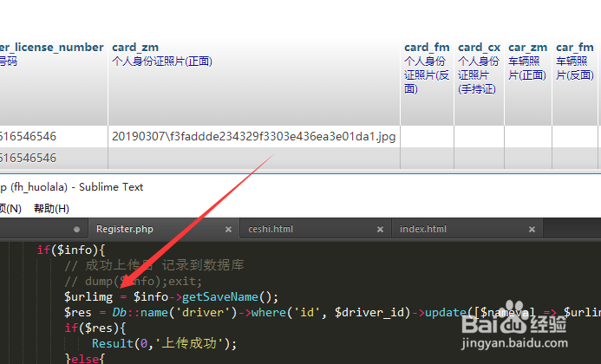
Task: Switch to the index.html tab
Action: coord(422,229)
